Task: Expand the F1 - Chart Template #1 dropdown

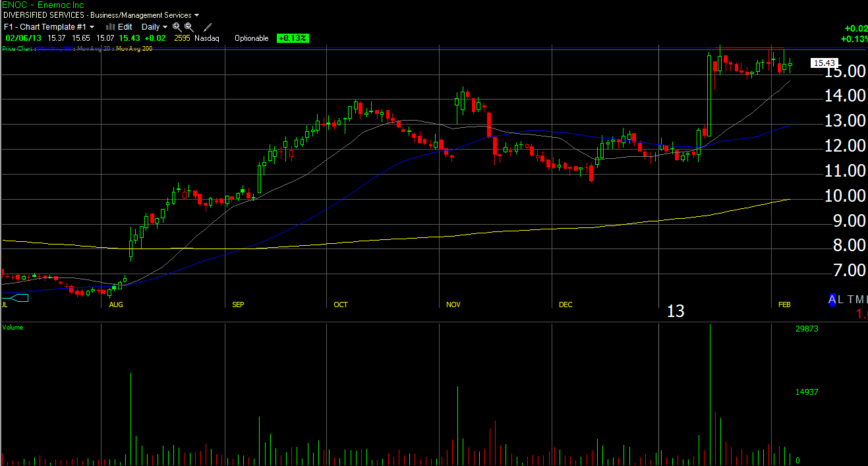Action: [49, 27]
